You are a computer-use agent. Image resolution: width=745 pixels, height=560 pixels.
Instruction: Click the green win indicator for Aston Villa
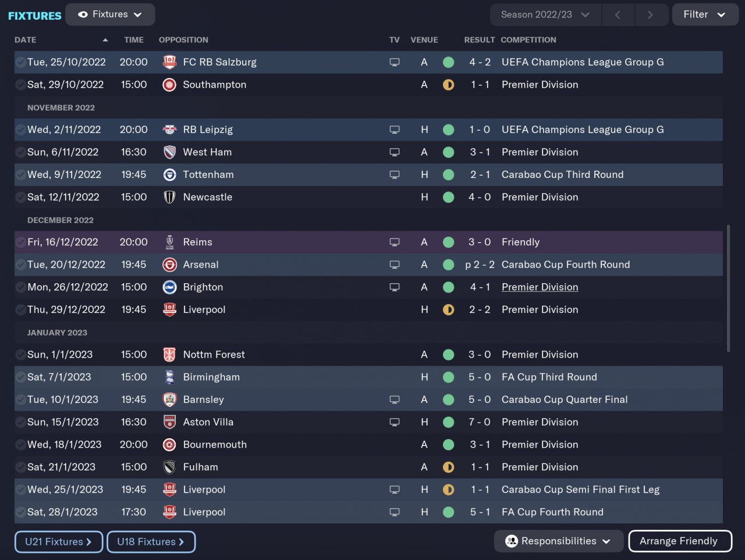click(x=448, y=422)
